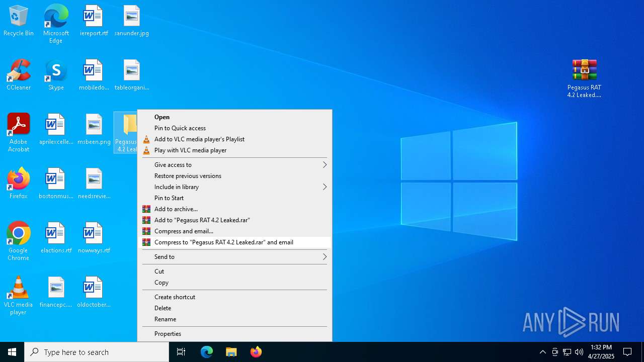This screenshot has height=362, width=644.
Task: Select the Microsoft Edge desktop shortcut
Action: (x=56, y=24)
